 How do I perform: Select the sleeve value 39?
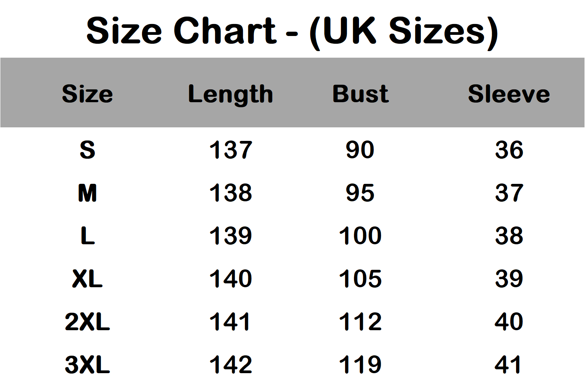click(x=509, y=279)
